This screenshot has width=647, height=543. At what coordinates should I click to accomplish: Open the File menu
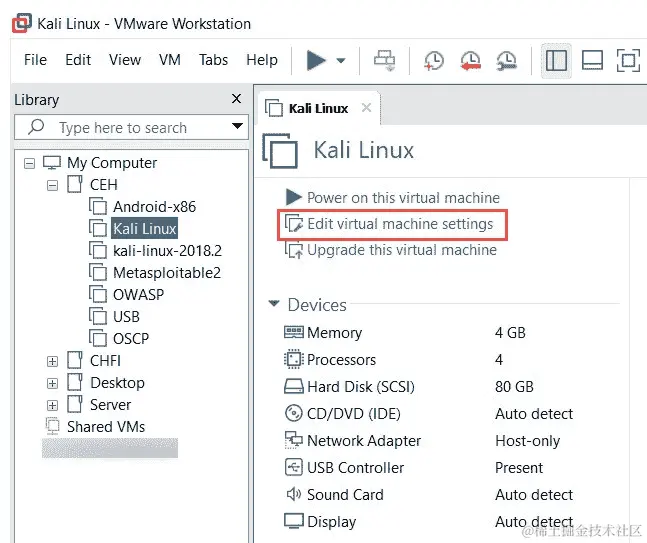click(x=35, y=60)
